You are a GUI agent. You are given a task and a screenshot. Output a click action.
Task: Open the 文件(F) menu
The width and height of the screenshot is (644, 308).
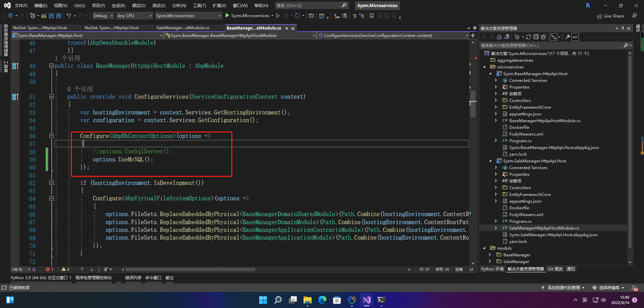(x=21, y=5)
